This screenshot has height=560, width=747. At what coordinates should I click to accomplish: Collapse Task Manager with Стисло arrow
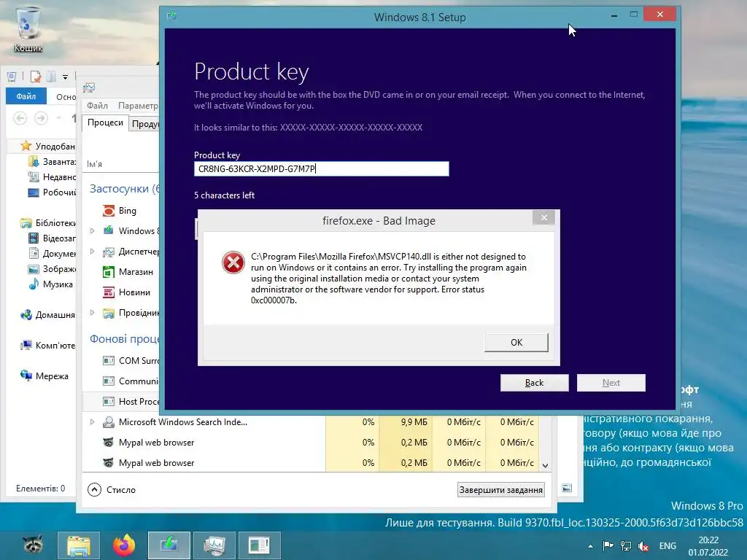94,489
